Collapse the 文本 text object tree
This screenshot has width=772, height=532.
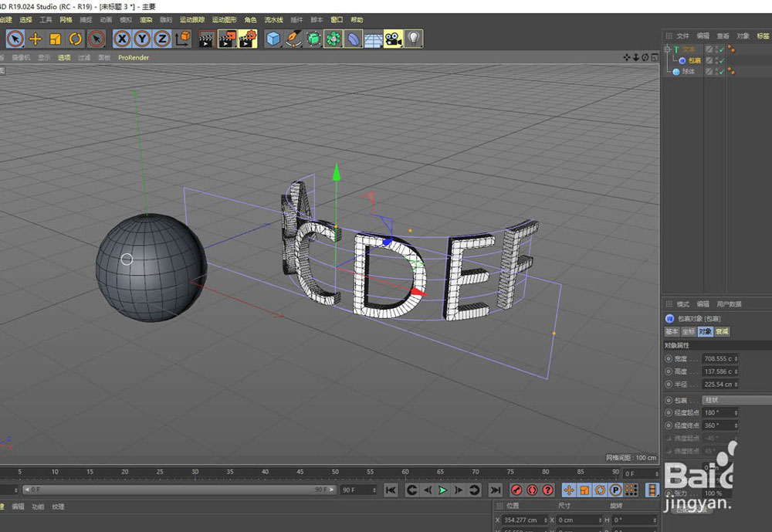point(668,49)
